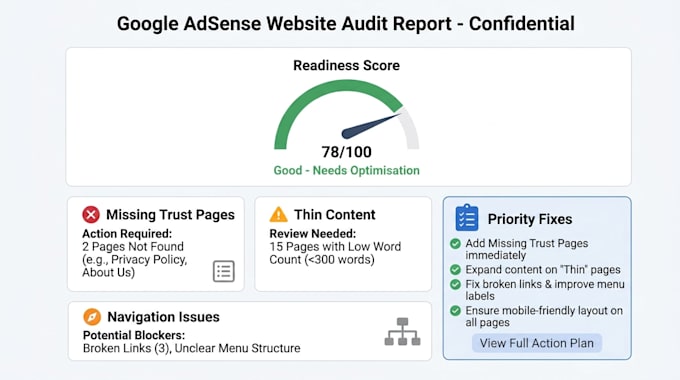Click the Fix broken links & improve menu labels item

(545, 290)
